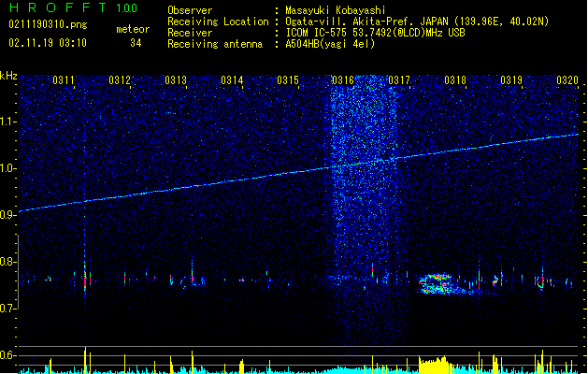Click the 0316 time marker
This screenshot has height=374, width=588.
coord(343,80)
